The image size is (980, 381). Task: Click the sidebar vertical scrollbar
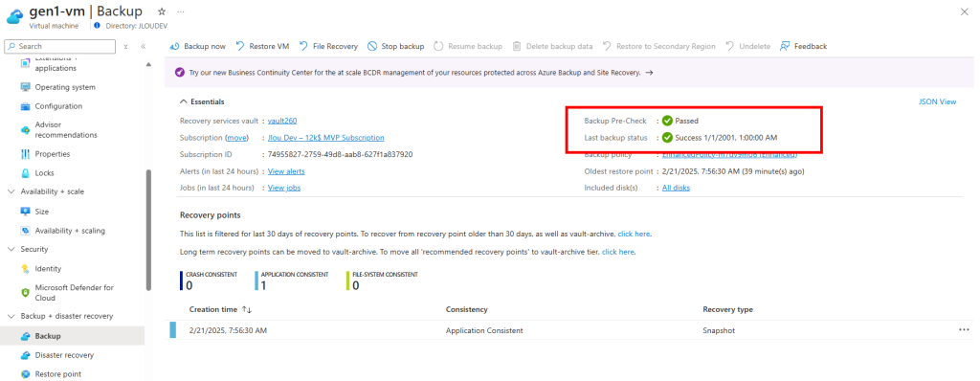point(148,230)
